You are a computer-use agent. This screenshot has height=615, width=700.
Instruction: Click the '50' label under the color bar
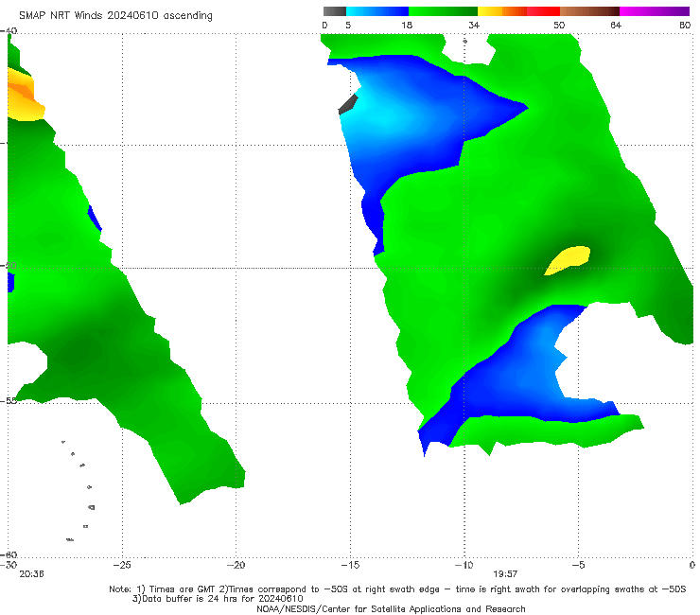click(x=559, y=25)
